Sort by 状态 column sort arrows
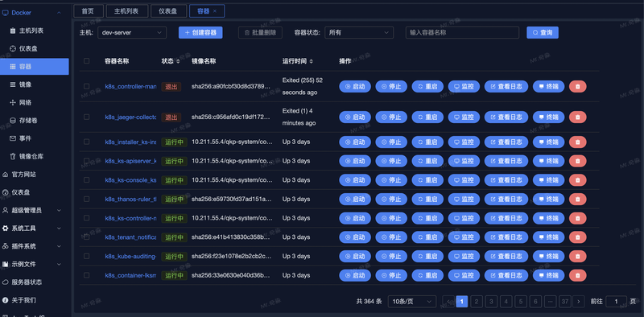This screenshot has width=644, height=317. (178, 61)
